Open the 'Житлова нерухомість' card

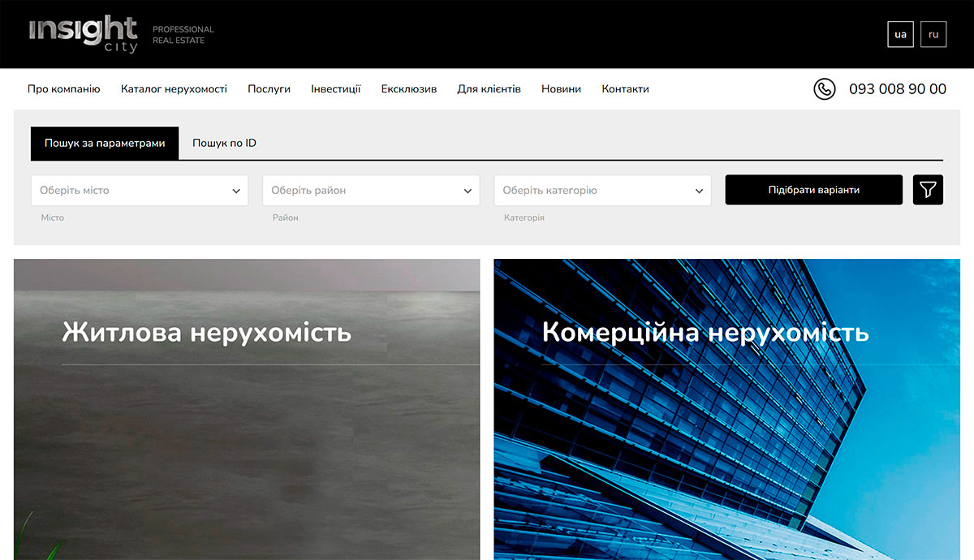pos(247,409)
